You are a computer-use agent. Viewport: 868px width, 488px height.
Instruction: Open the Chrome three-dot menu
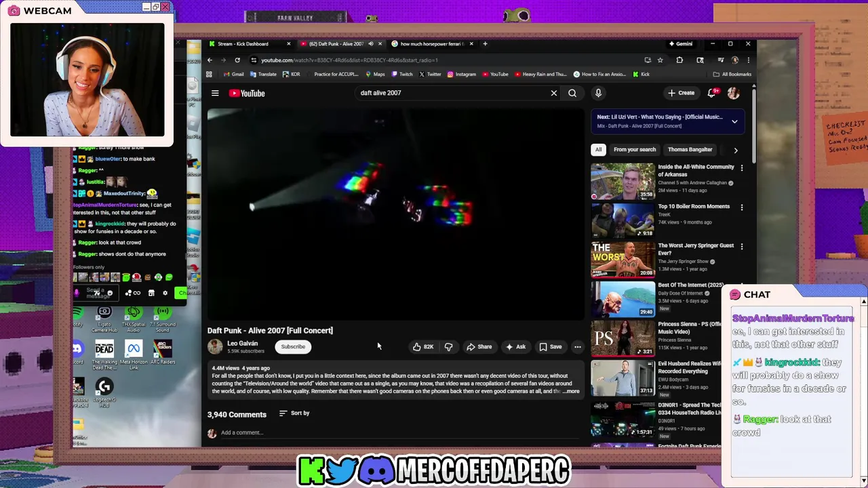[x=748, y=60]
